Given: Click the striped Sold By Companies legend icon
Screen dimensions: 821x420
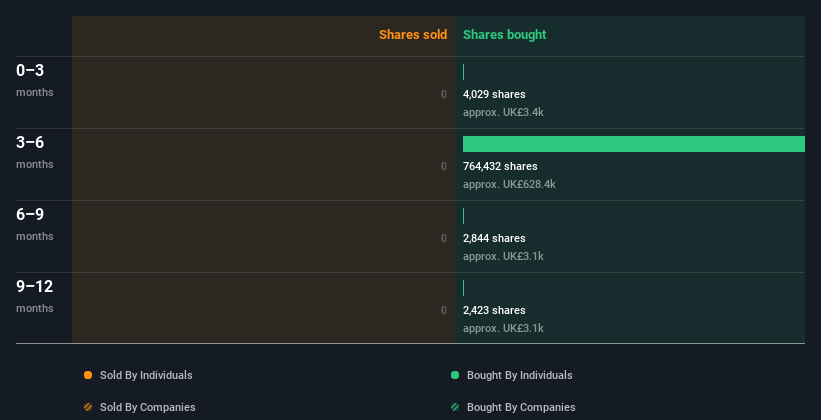Looking at the screenshot, I should coord(88,407).
